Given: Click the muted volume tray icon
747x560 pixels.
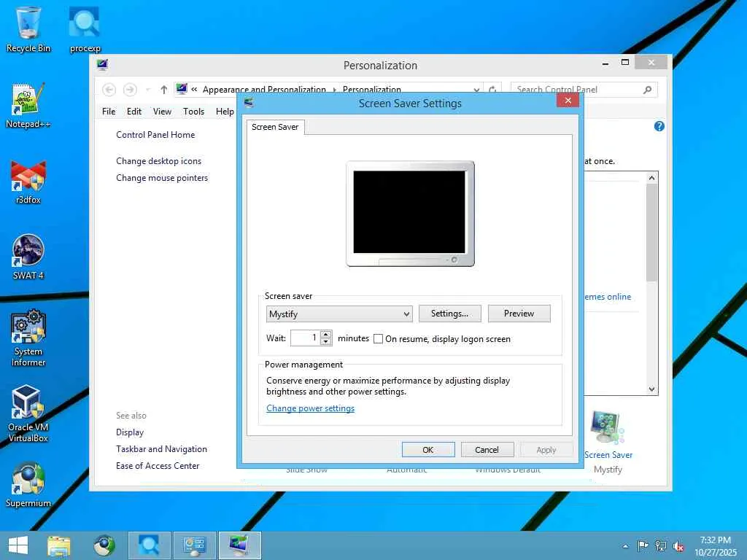Looking at the screenshot, I should coord(678,546).
